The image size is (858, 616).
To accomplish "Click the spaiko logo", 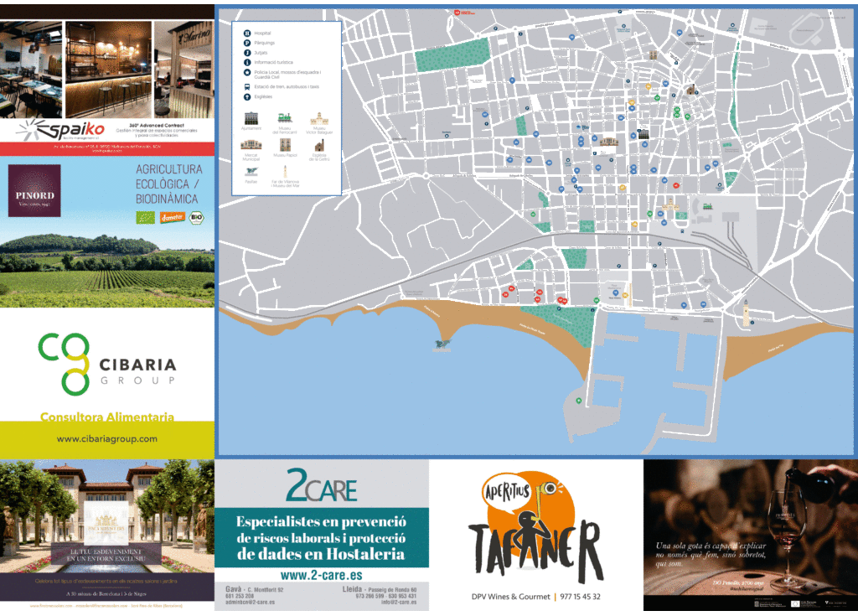I will pos(61,130).
